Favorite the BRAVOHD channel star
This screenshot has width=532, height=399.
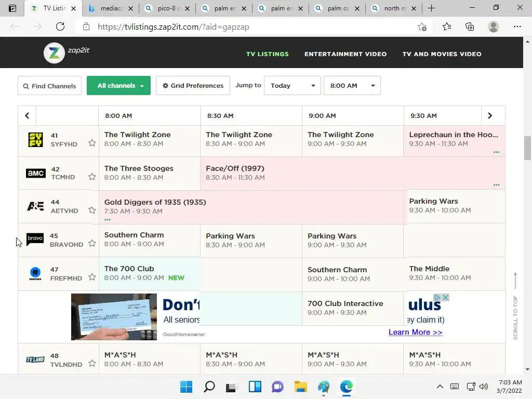(x=92, y=243)
